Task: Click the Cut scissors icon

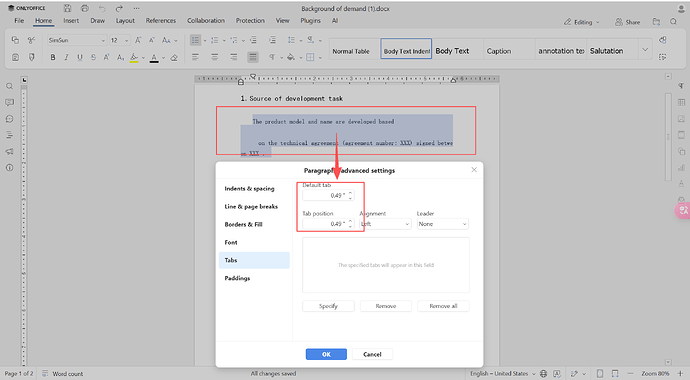Action: [x=31, y=40]
